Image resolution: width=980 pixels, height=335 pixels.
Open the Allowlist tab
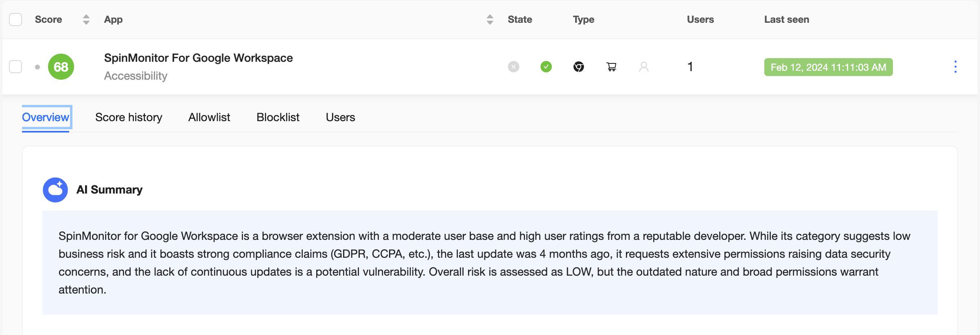point(209,117)
